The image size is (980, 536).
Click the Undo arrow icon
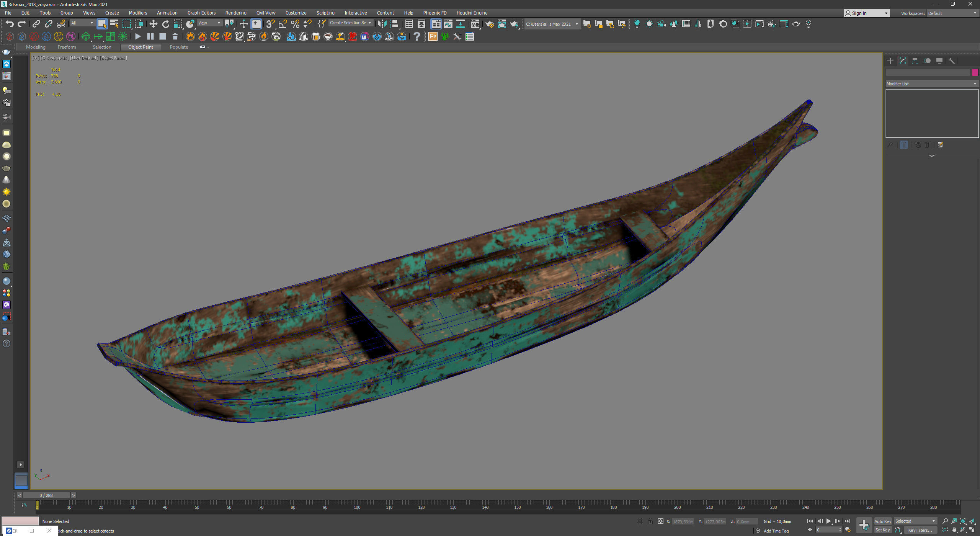click(x=9, y=24)
